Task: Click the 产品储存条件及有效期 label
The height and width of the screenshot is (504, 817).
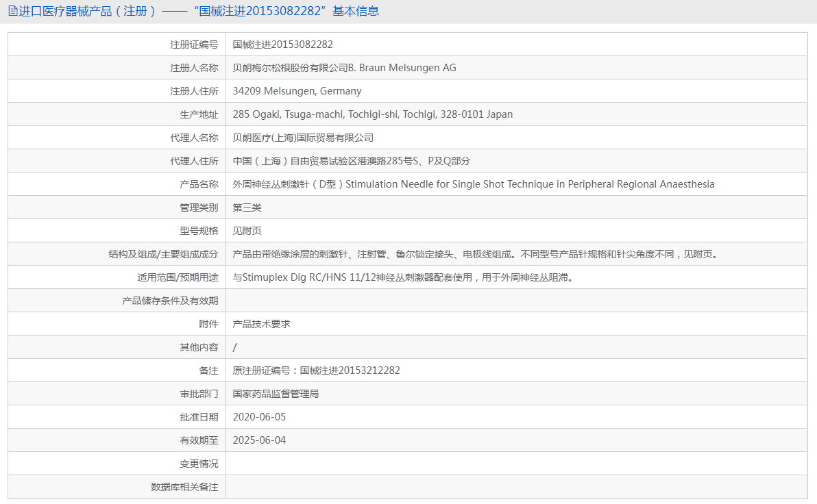Action: point(170,301)
